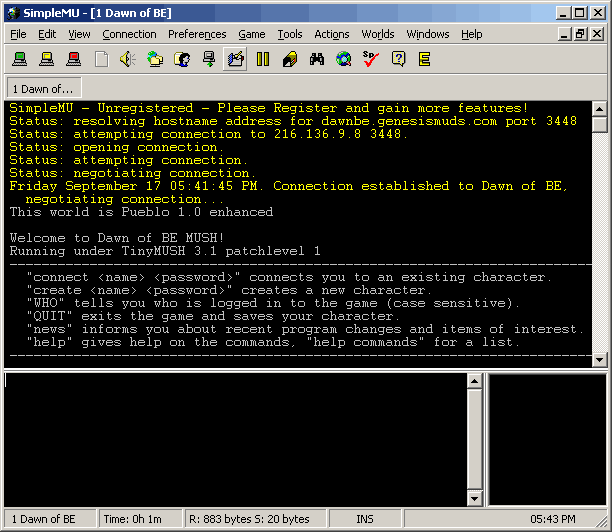Open the Edit menu
This screenshot has width=612, height=532.
(47, 34)
